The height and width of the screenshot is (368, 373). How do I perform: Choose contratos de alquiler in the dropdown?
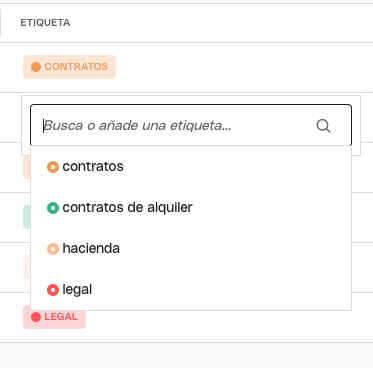[191, 207]
